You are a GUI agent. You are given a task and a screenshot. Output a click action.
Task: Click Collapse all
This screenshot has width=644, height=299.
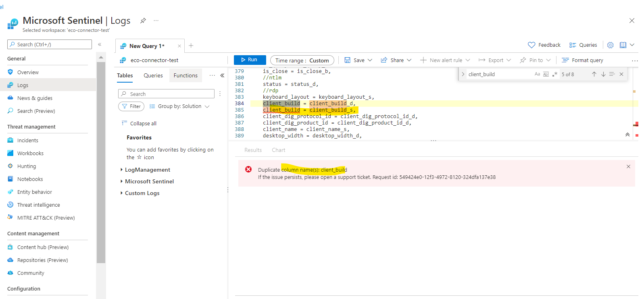(x=139, y=123)
